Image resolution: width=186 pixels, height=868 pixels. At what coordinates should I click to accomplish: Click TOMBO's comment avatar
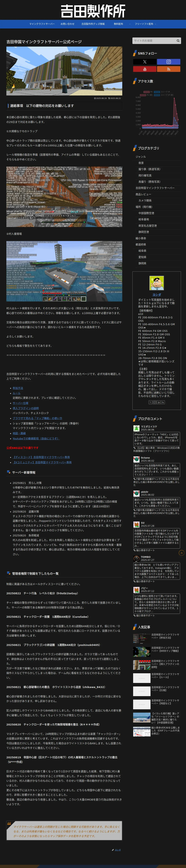[136, 559]
